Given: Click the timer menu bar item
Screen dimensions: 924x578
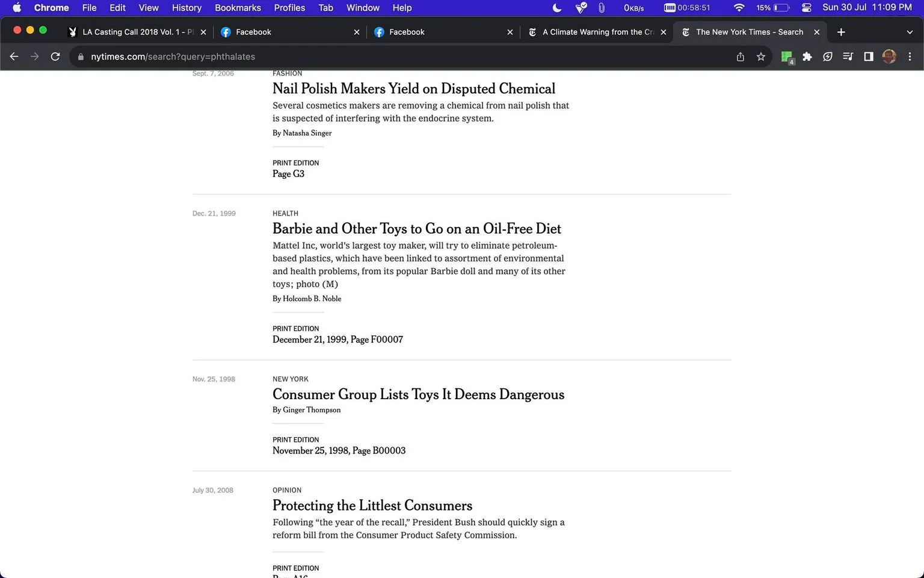Looking at the screenshot, I should (687, 8).
